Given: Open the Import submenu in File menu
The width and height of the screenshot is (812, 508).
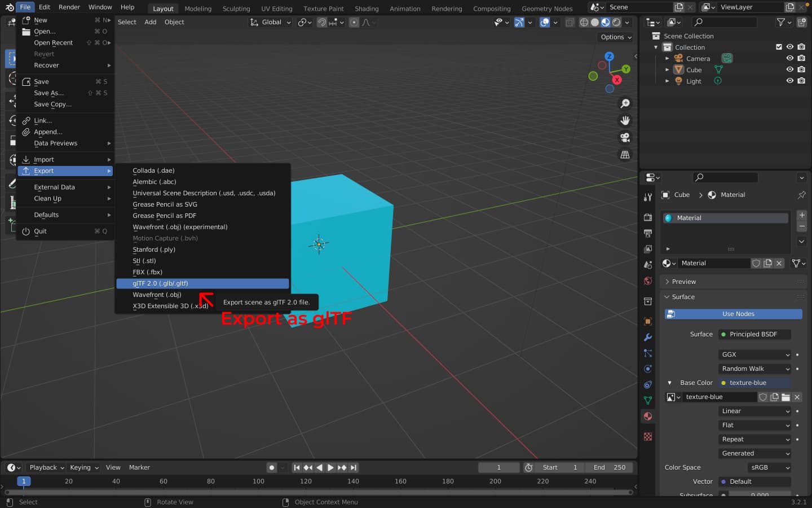Looking at the screenshot, I should pyautogui.click(x=65, y=160).
